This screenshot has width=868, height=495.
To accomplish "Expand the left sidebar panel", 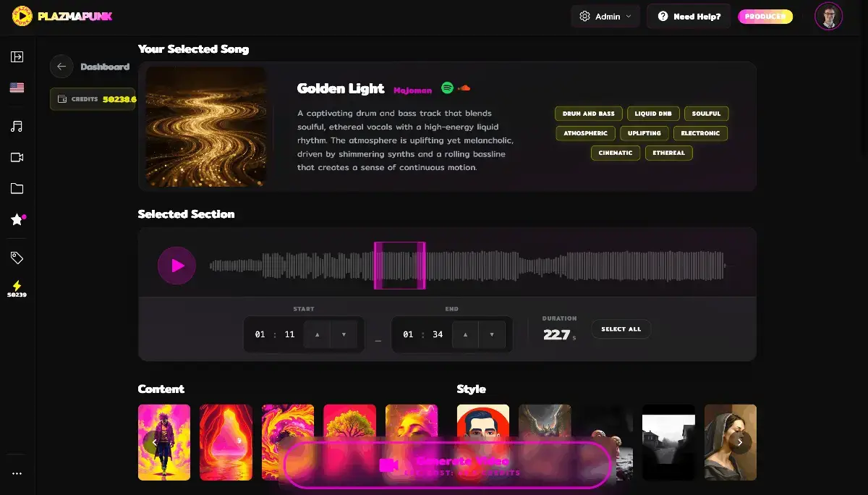I will 17,56.
